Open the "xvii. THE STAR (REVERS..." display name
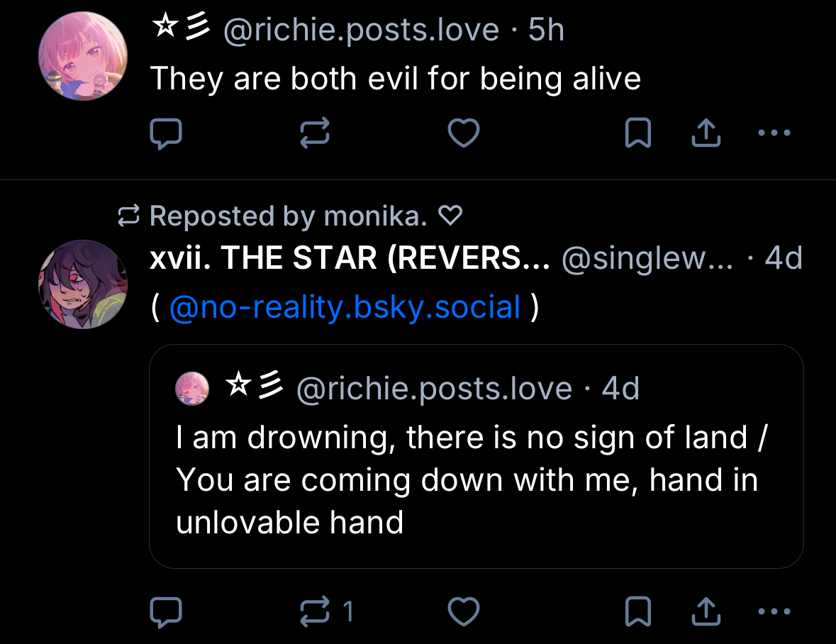 pyautogui.click(x=350, y=259)
